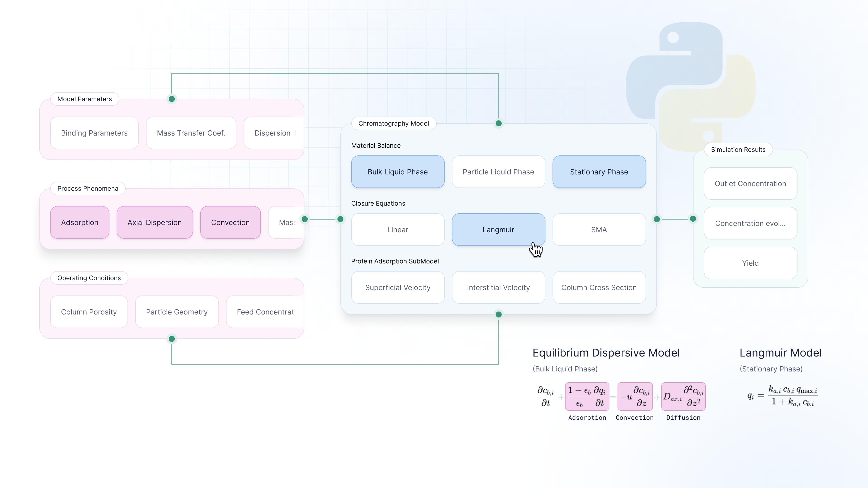Screen dimensions: 868x488
Task: Click the green connector dot above Model Parameters
Action: 172,99
